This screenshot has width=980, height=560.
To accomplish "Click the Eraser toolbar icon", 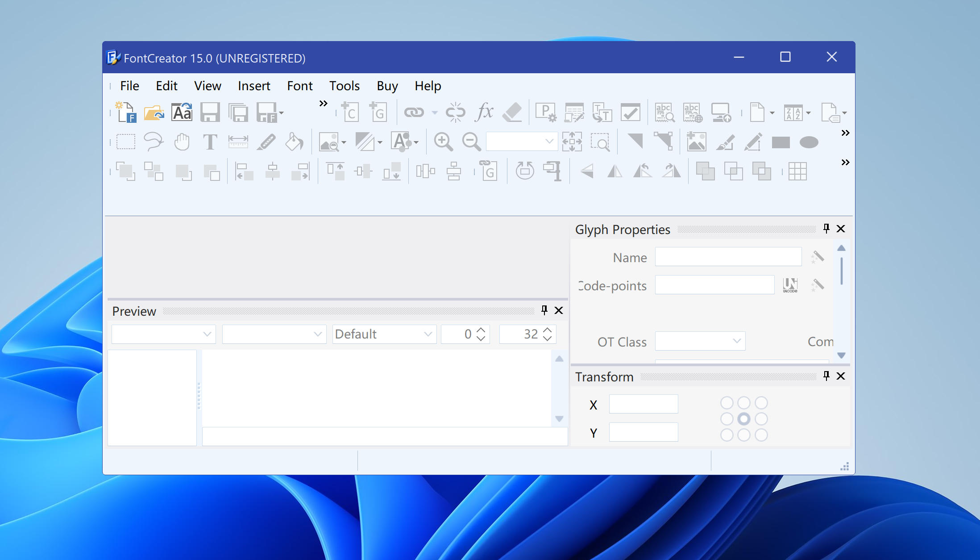I will pyautogui.click(x=512, y=113).
